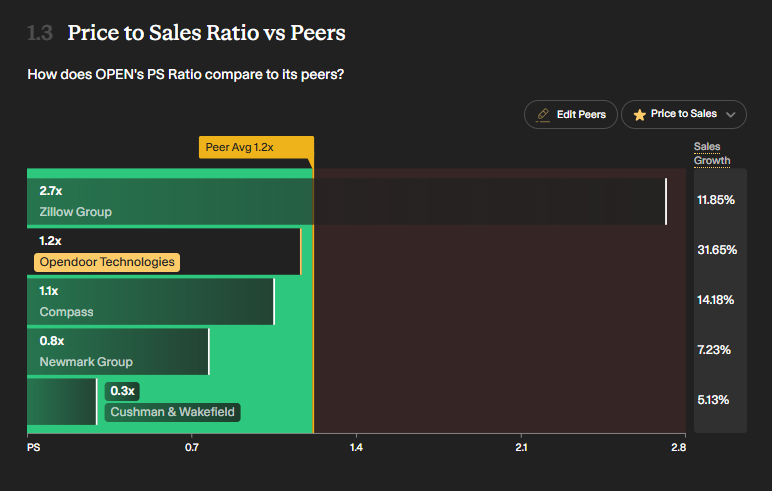Select the Newmark Group 0.8x bar
Screen dimensions: 772x491
tap(118, 352)
